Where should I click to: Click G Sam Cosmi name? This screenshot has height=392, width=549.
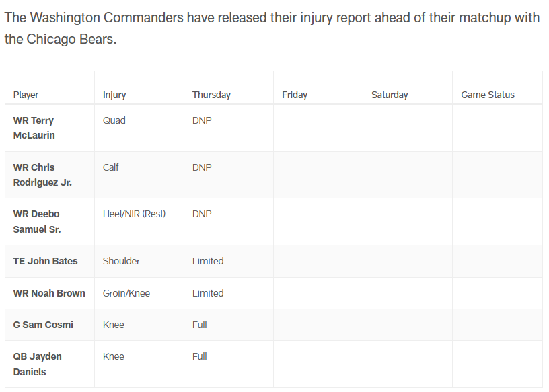pos(43,325)
